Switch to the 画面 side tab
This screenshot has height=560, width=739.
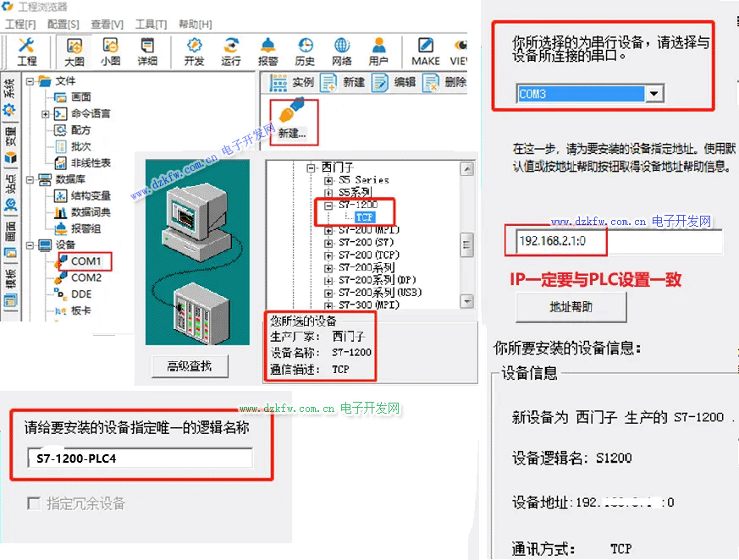point(10,240)
